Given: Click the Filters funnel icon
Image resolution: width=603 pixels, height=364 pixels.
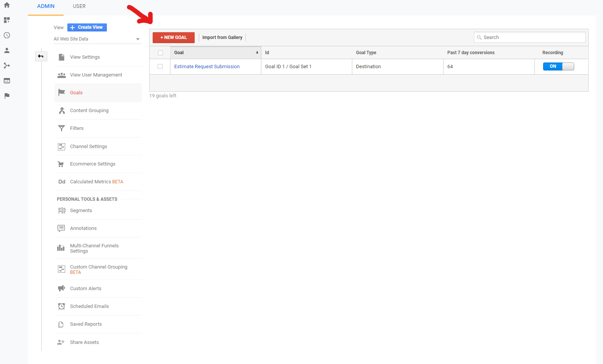Looking at the screenshot, I should click(x=61, y=128).
